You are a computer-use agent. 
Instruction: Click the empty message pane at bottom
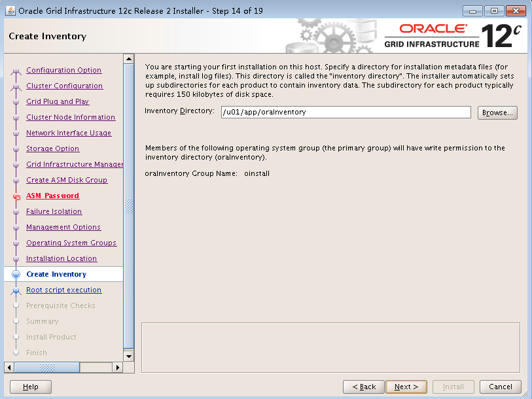(x=330, y=348)
